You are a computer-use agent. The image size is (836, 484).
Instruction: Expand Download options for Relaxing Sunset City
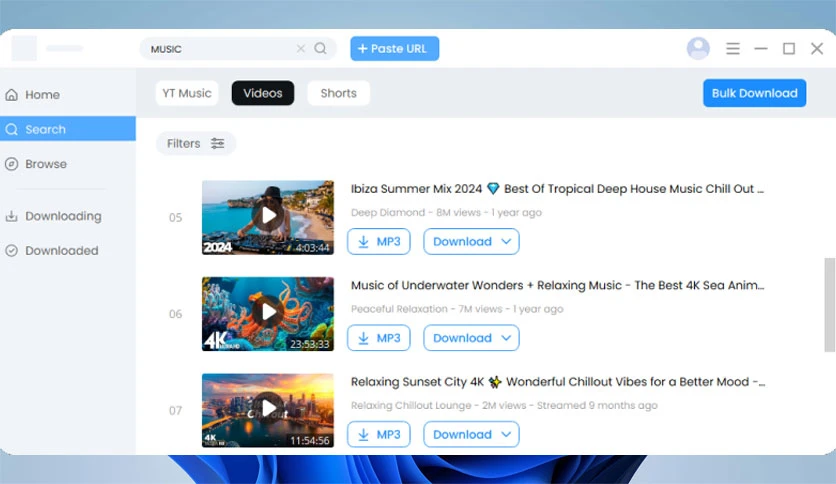471,434
